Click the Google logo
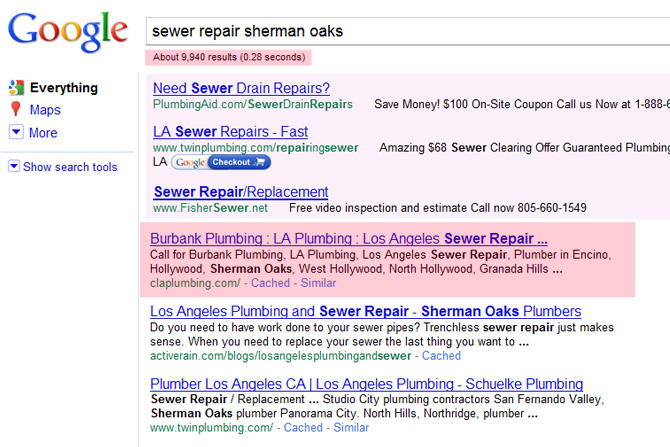670x447 pixels. [x=67, y=32]
